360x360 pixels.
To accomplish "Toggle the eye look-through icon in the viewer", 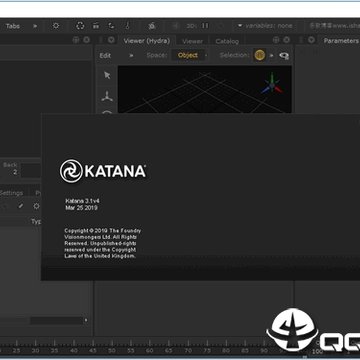I will coord(284,56).
